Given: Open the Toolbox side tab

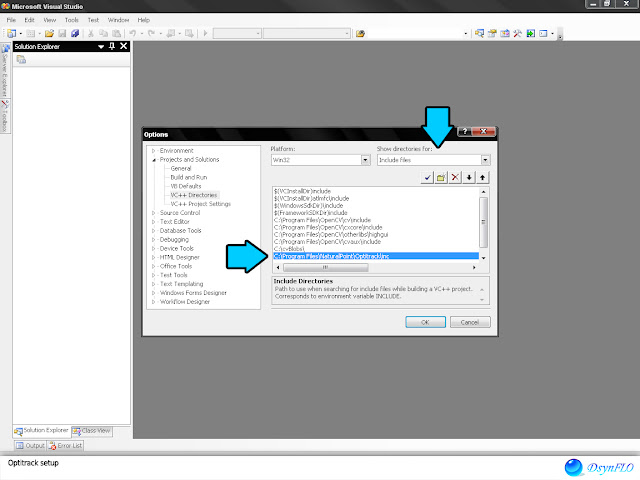Looking at the screenshot, I should pyautogui.click(x=5, y=116).
